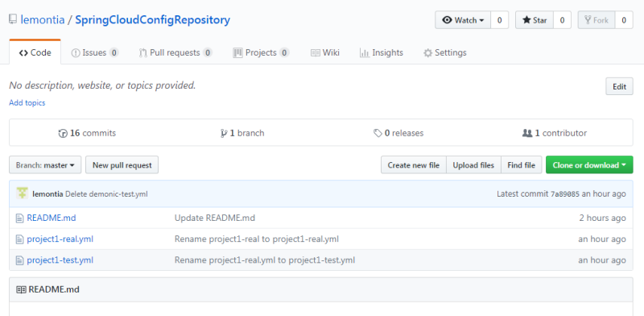Click the file icon beside project1-real.yml
The height and width of the screenshot is (316, 644).
(x=19, y=239)
